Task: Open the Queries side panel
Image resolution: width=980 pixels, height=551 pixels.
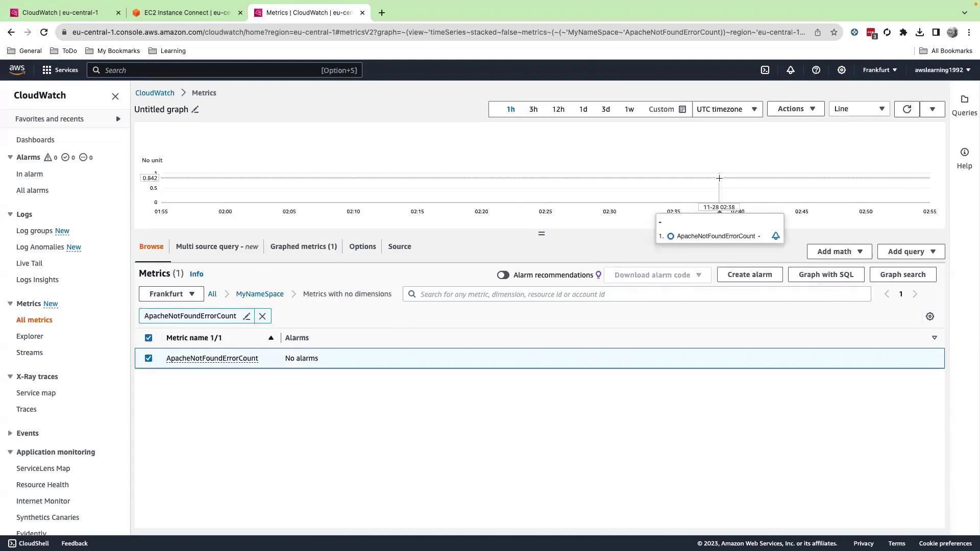Action: [x=964, y=105]
